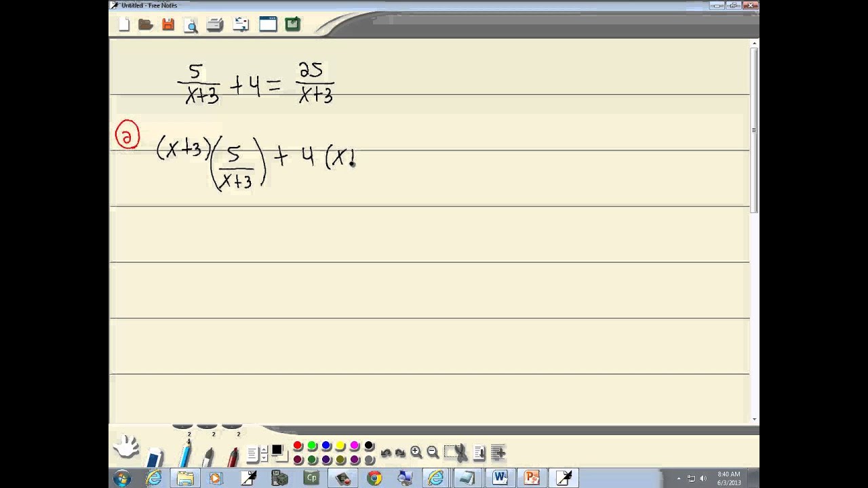The width and height of the screenshot is (868, 488).
Task: Open File Explorer folder on the taskbar
Action: click(x=185, y=478)
